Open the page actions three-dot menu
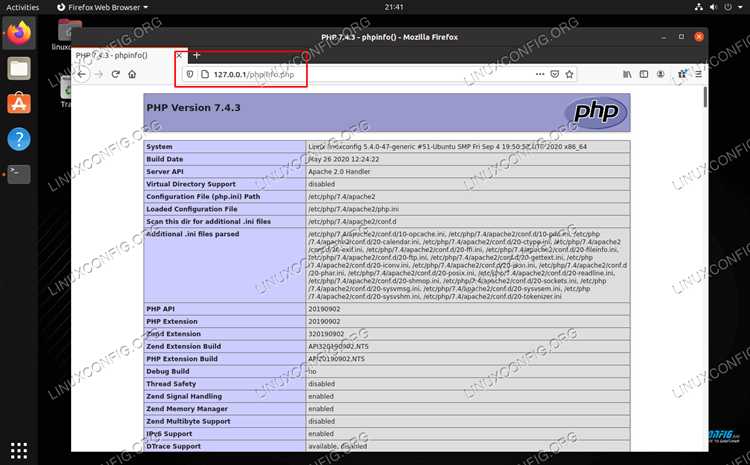The width and height of the screenshot is (750, 465). (540, 74)
